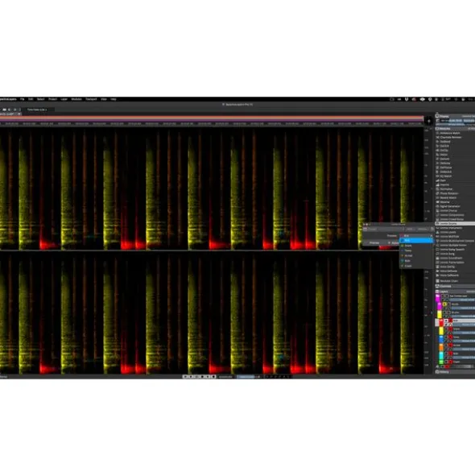
Task: Click the blue color swatch of Toms layer
Action: 441,339
